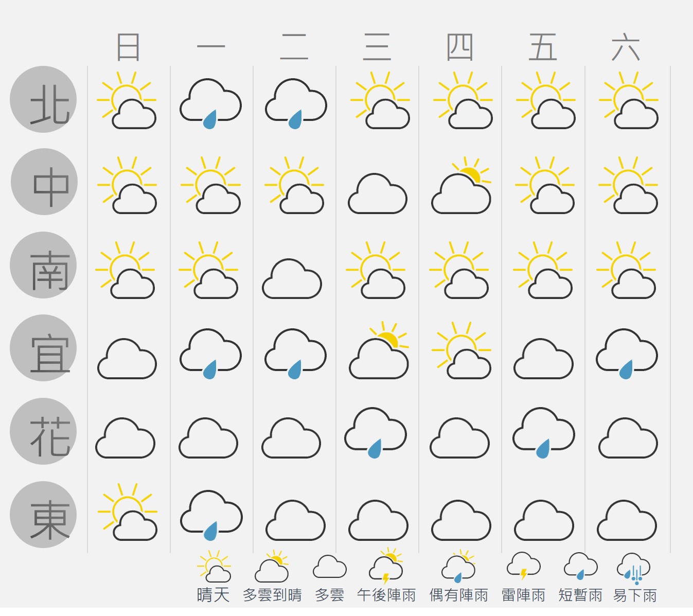Click the 午後陣雨 legend icon
The width and height of the screenshot is (693, 616).
(x=386, y=567)
